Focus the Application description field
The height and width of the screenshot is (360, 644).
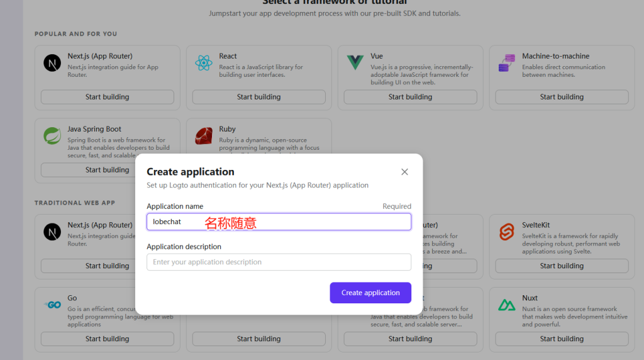click(279, 262)
